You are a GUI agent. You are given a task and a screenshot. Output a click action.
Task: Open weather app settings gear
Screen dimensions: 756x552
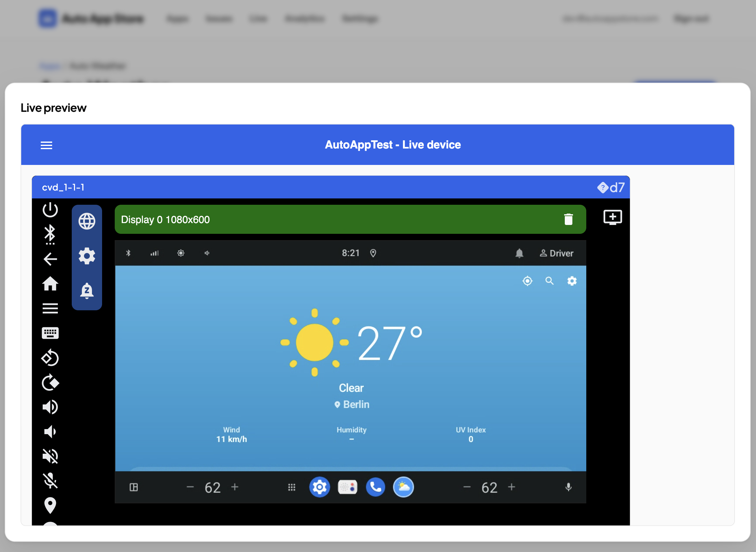(572, 281)
